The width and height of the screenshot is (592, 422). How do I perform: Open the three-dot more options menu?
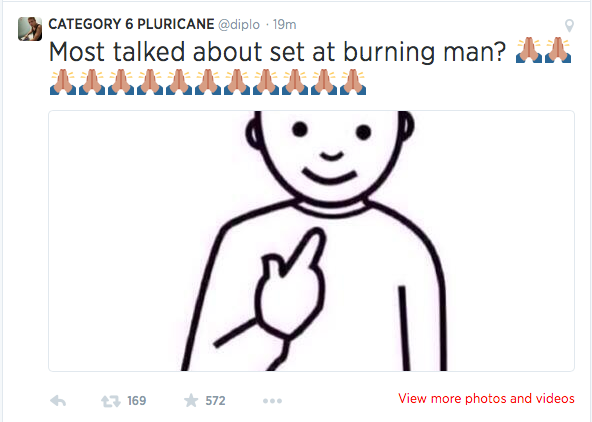272,401
